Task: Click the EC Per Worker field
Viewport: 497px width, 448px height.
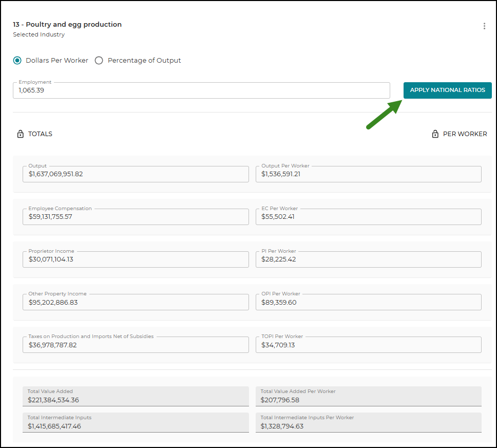Action: (x=368, y=217)
